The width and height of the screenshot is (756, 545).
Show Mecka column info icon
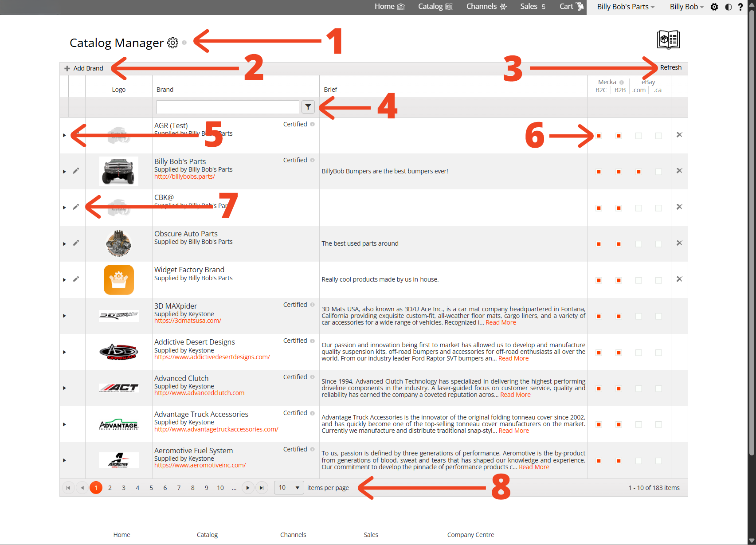(x=622, y=82)
